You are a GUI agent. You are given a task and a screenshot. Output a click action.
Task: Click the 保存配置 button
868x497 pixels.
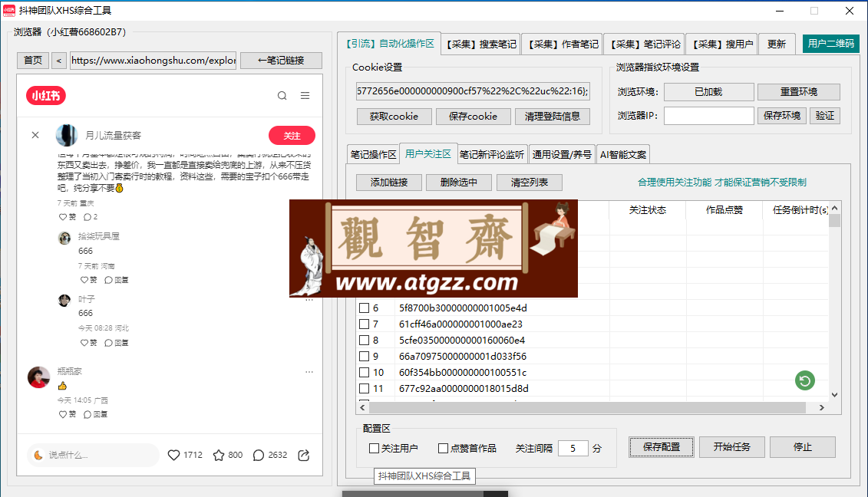coord(662,447)
